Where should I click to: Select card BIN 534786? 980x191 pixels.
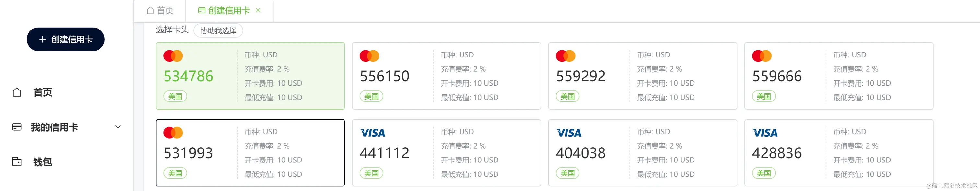(x=250, y=76)
